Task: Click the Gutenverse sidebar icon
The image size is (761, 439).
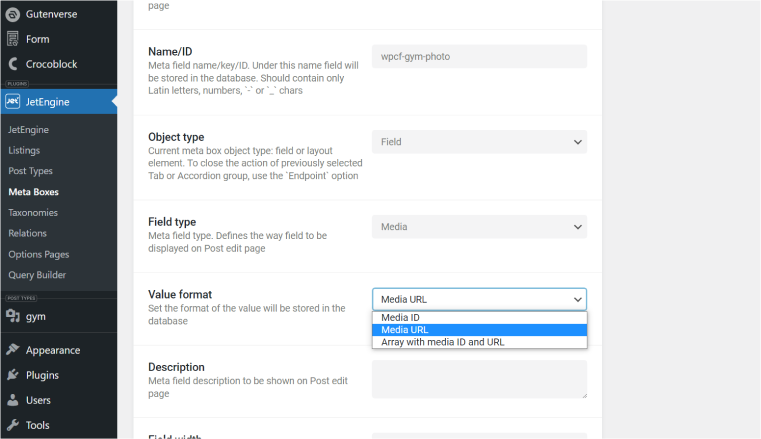Action: [x=13, y=14]
